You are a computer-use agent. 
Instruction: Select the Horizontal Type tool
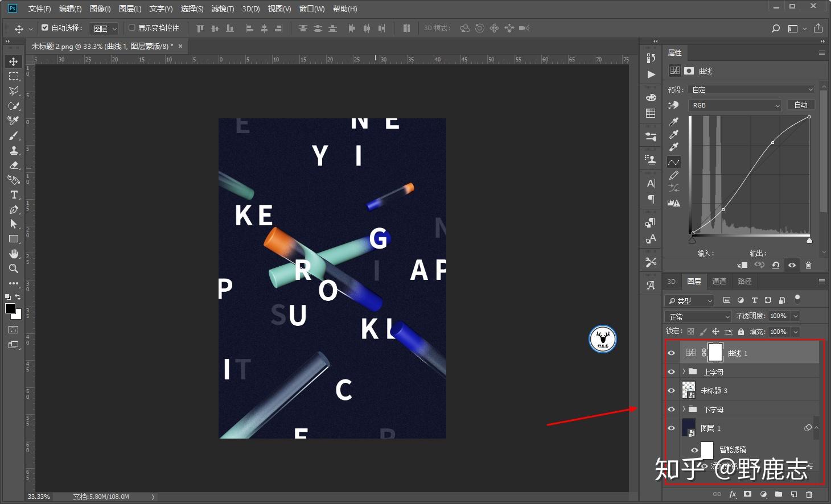coord(14,195)
